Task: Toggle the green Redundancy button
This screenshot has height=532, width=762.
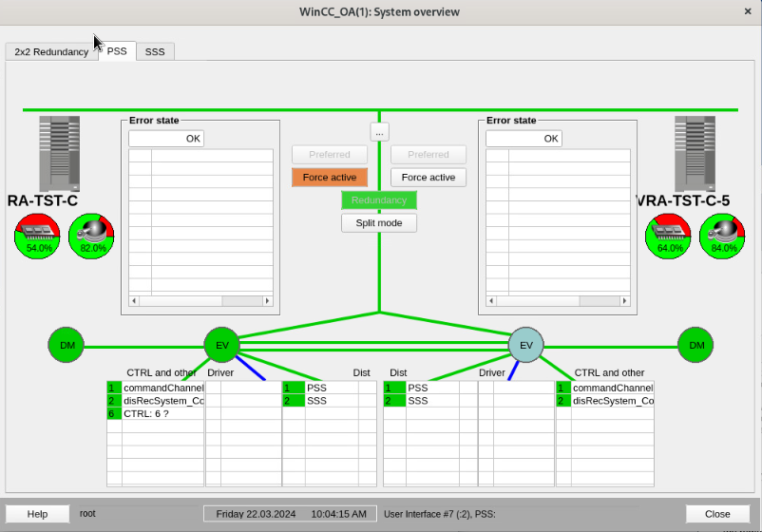Action: coord(379,200)
